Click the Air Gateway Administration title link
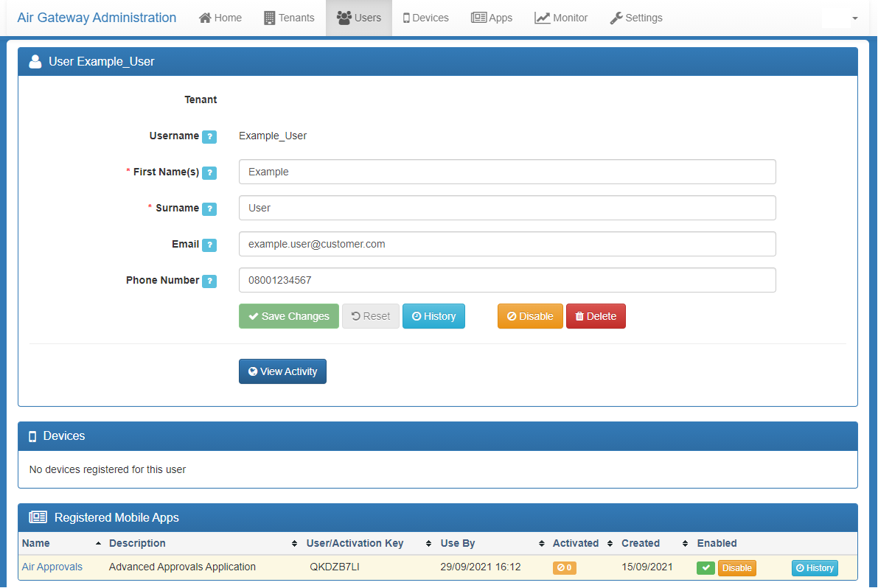 coord(97,18)
